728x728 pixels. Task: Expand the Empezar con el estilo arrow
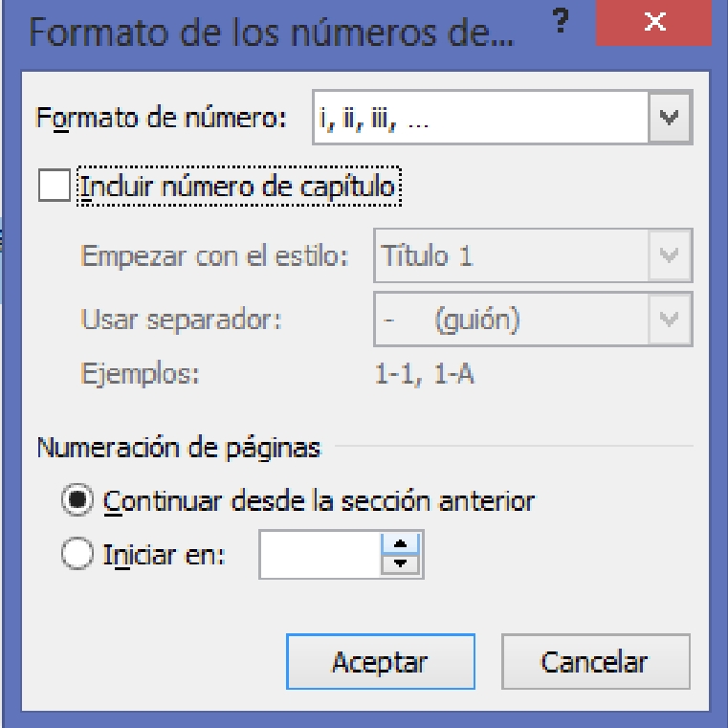click(x=669, y=255)
